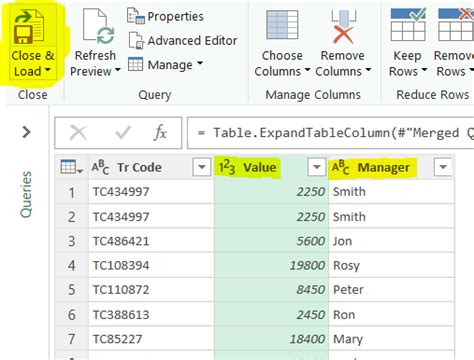Change Manager column data type icon
The width and height of the screenshot is (474, 360).
click(x=341, y=167)
